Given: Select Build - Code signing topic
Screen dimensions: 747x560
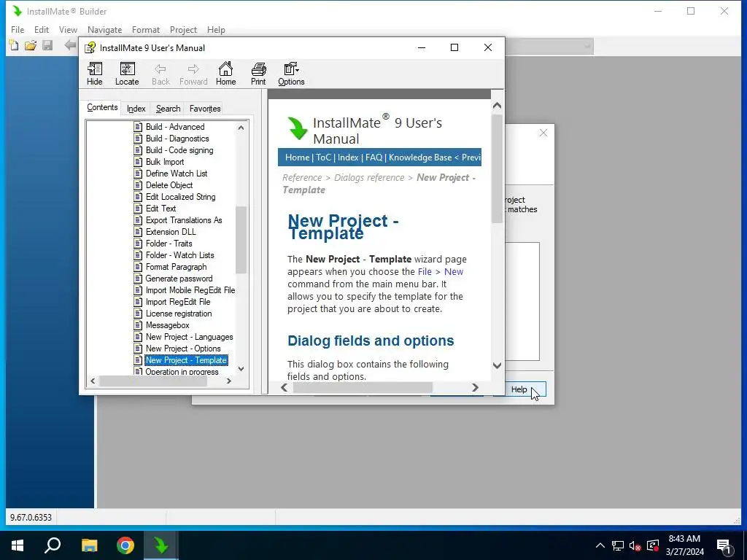Looking at the screenshot, I should (179, 150).
